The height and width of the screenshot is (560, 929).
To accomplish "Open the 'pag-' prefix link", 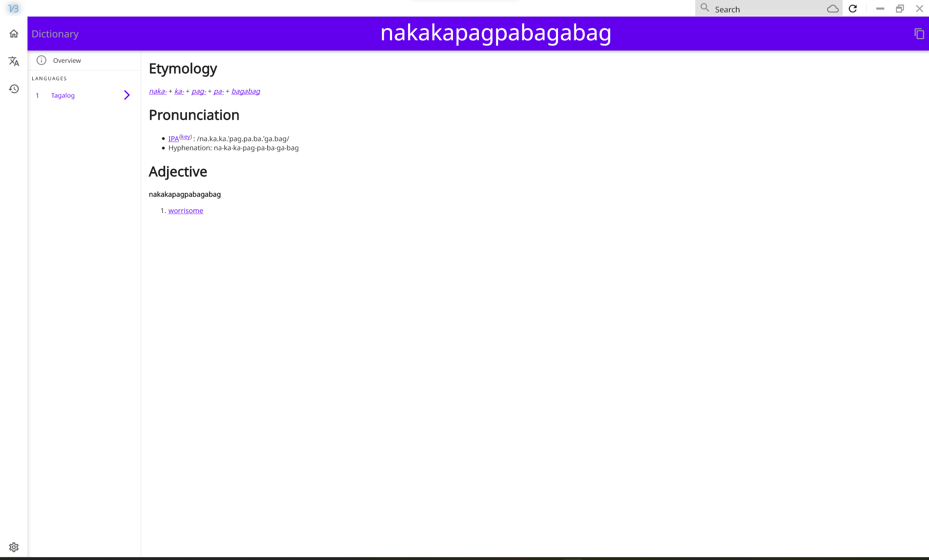I will point(199,91).
